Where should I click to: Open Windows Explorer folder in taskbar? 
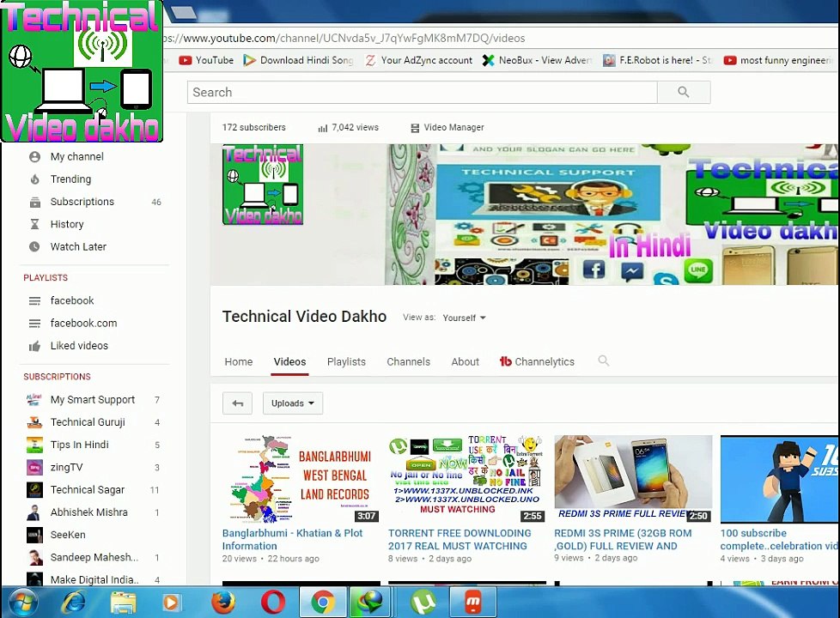pyautogui.click(x=123, y=603)
